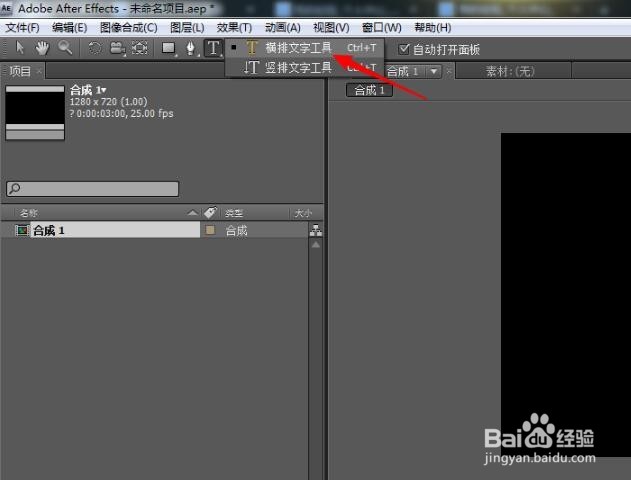Click the After Effects app icon in title bar
The height and width of the screenshot is (480, 631).
(x=6, y=8)
